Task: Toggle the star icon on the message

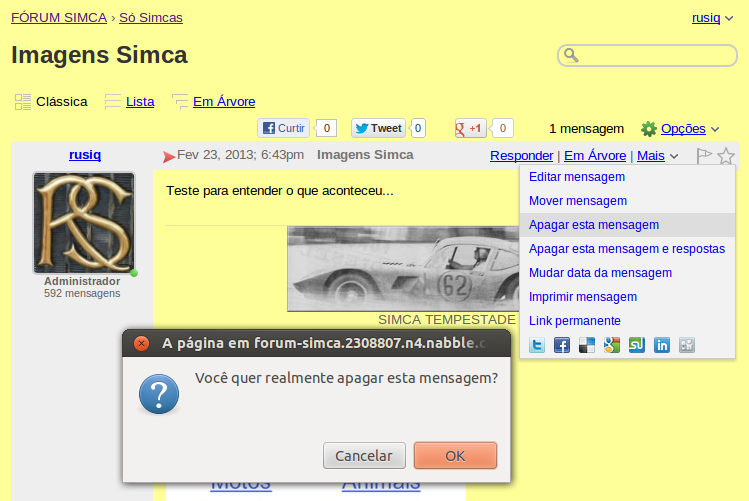Action: coord(726,156)
